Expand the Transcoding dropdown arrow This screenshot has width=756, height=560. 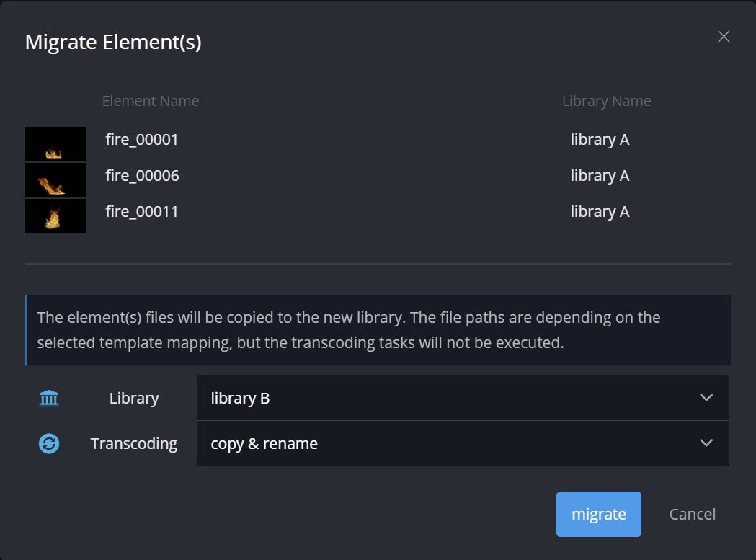click(x=706, y=443)
